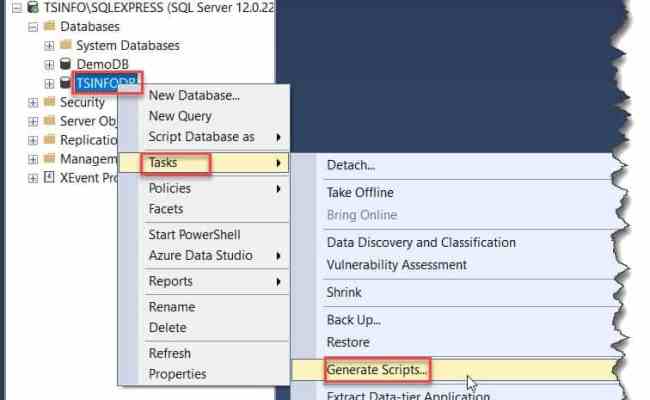
Task: Expand the Replication tree node
Action: click(x=33, y=141)
